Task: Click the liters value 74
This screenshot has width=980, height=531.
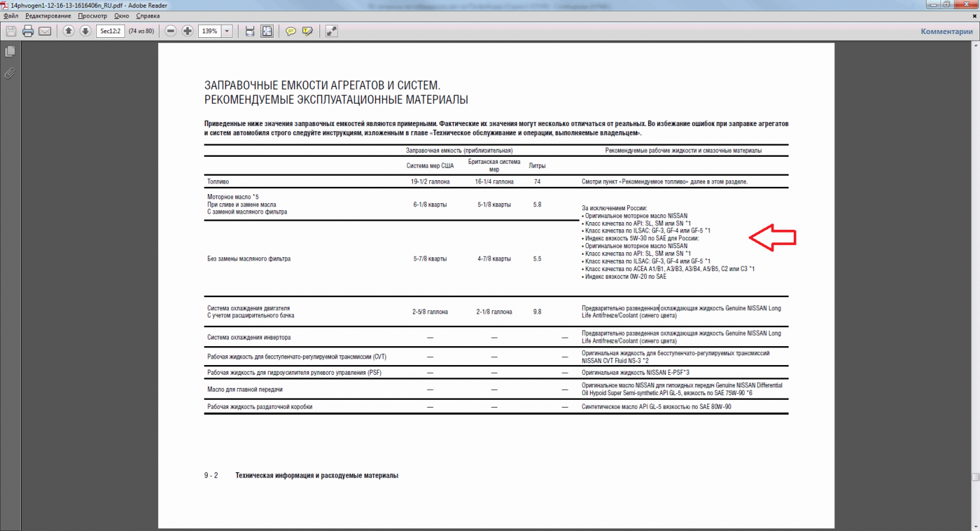Action: [x=537, y=182]
